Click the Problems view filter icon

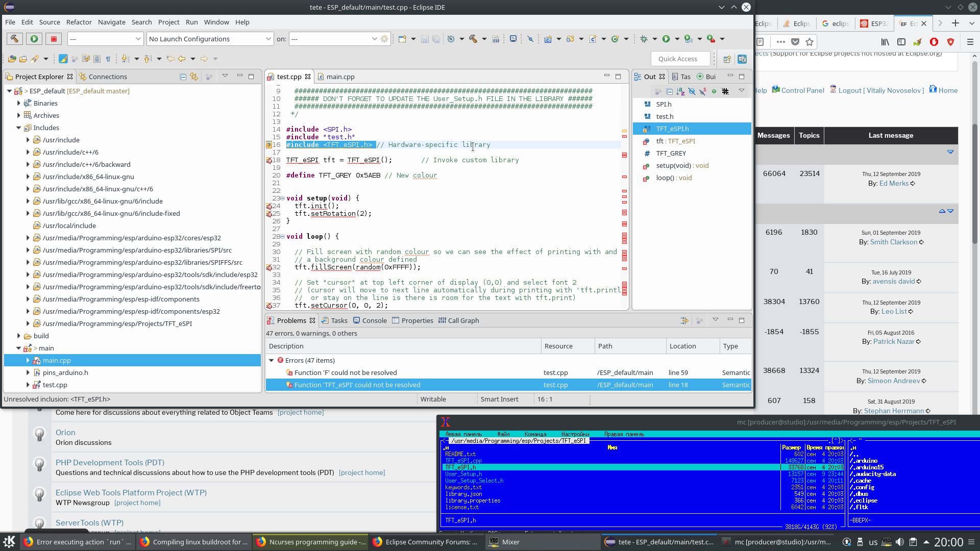point(684,320)
